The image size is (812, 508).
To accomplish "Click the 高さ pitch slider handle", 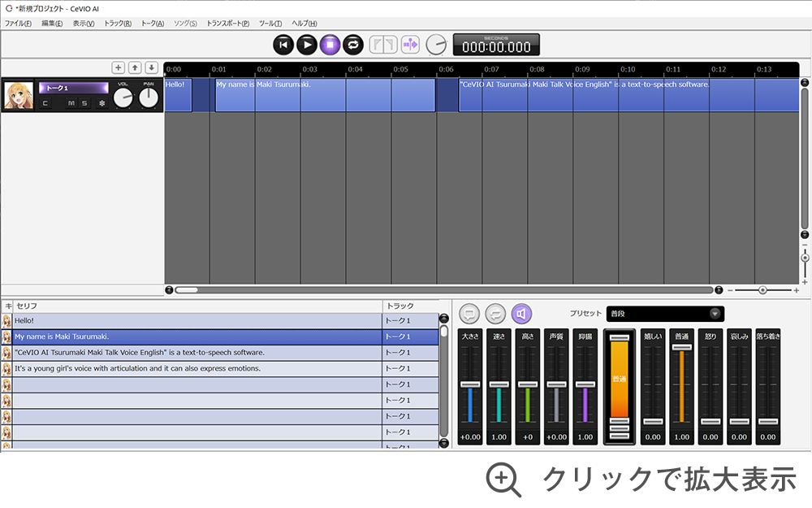I will coord(528,384).
